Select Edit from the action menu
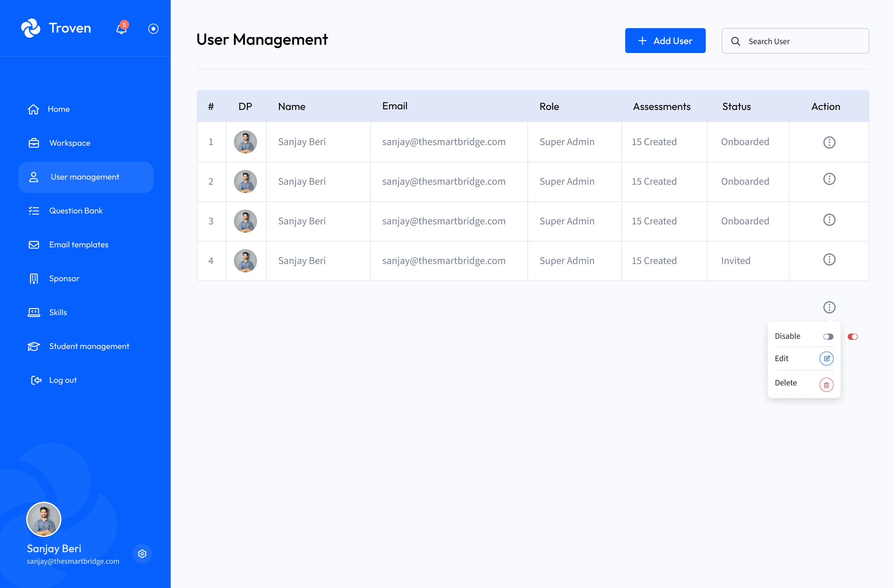The image size is (895, 588). pos(827,358)
